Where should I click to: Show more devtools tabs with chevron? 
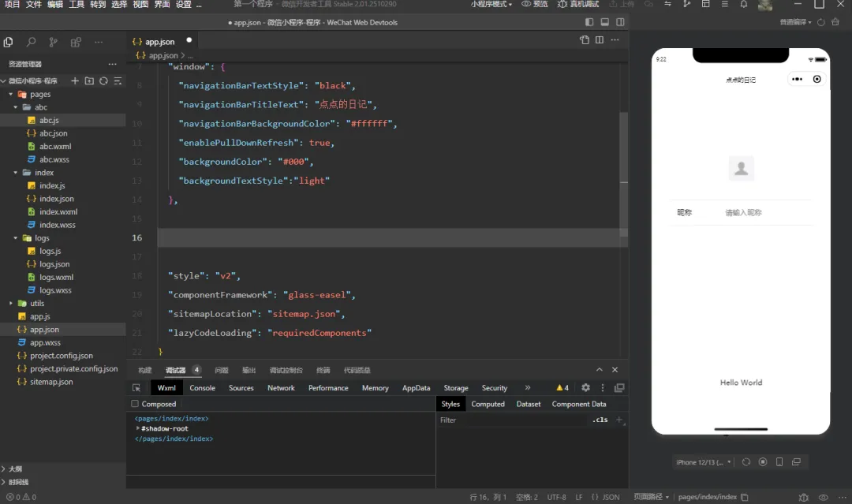click(x=527, y=388)
